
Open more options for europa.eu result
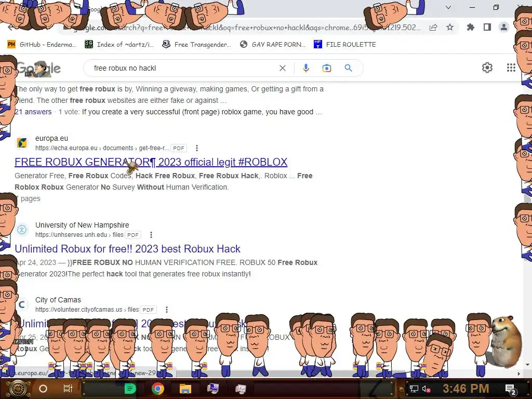197,148
